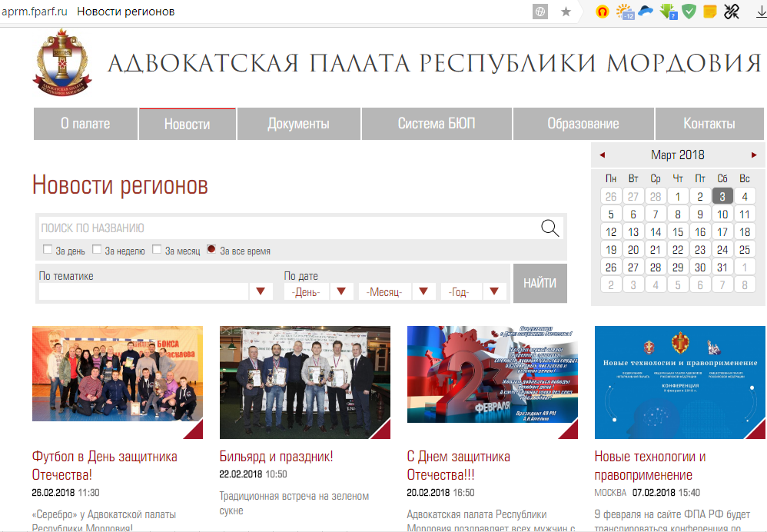Open the green download arrows extension
767x532 pixels.
click(x=668, y=12)
